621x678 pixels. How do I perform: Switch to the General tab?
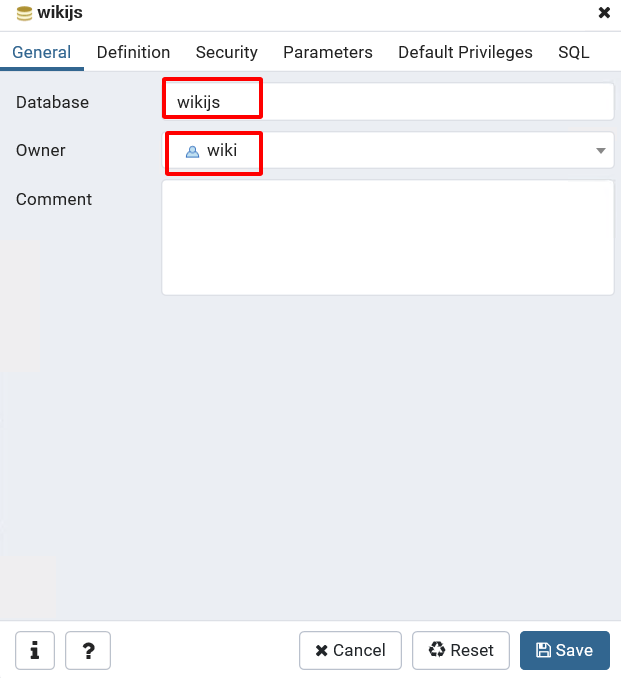42,53
